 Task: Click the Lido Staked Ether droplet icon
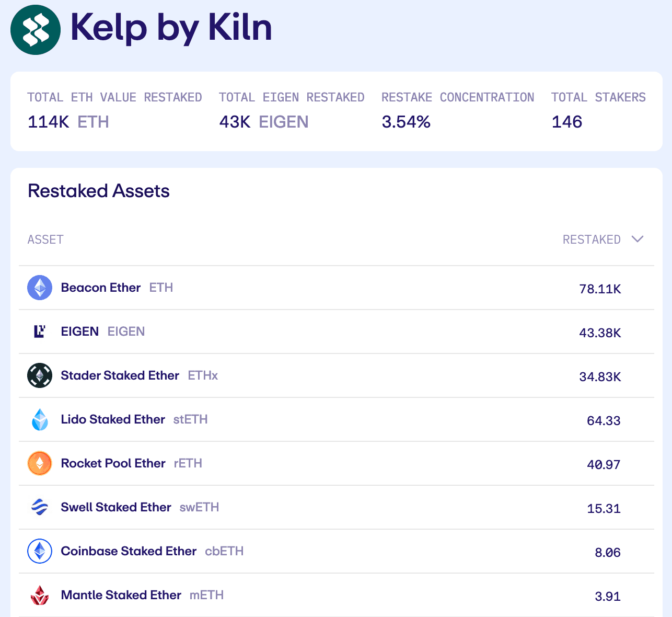click(x=40, y=419)
